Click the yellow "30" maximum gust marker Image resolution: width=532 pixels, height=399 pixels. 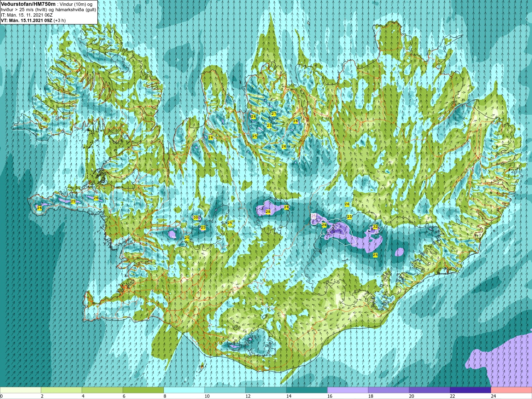pos(196,217)
